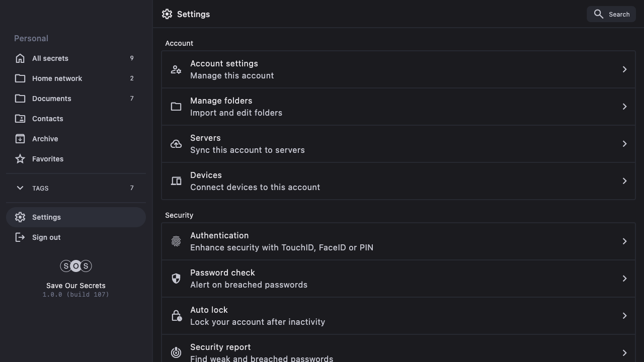Image resolution: width=644 pixels, height=362 pixels.
Task: Click the Security report icon
Action: 176,352
